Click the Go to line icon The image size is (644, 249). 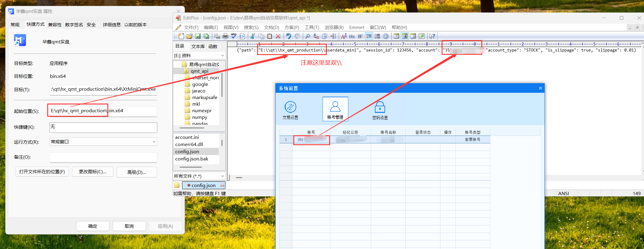[333, 36]
